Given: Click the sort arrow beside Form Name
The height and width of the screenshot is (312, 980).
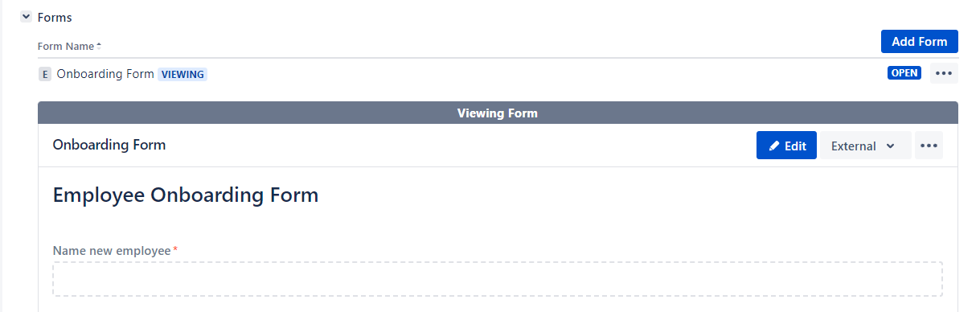Looking at the screenshot, I should [x=99, y=47].
